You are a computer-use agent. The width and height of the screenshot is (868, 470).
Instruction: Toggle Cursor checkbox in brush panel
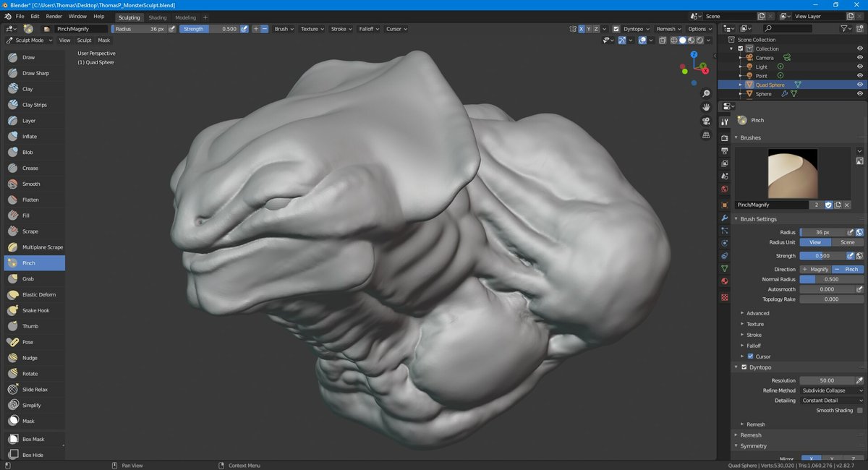click(x=750, y=356)
